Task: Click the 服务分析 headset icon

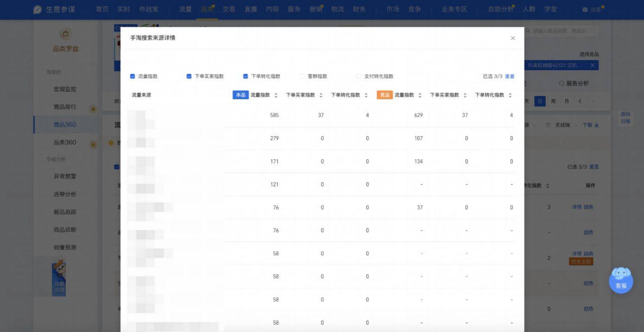Action: [561, 84]
